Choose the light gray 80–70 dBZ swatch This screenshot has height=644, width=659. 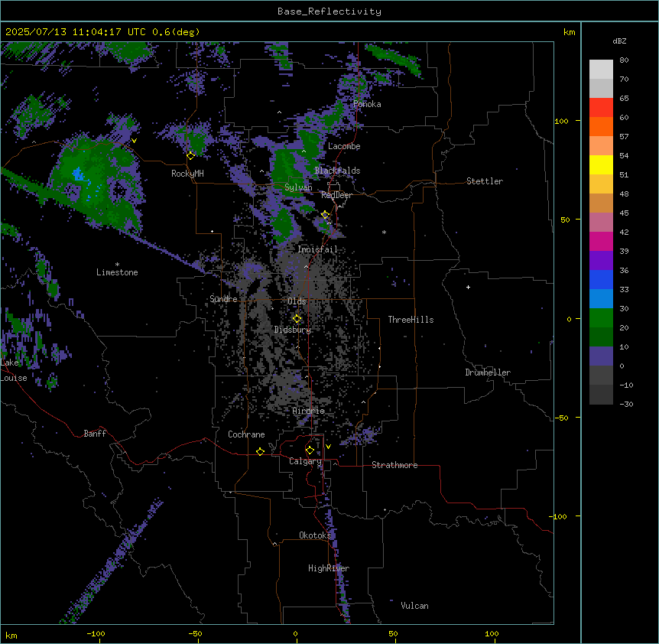tap(601, 70)
